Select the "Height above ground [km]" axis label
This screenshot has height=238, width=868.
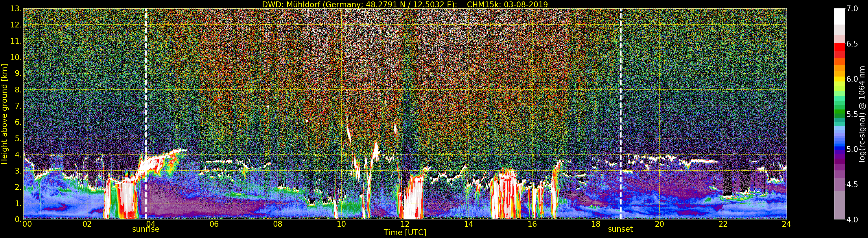point(4,114)
